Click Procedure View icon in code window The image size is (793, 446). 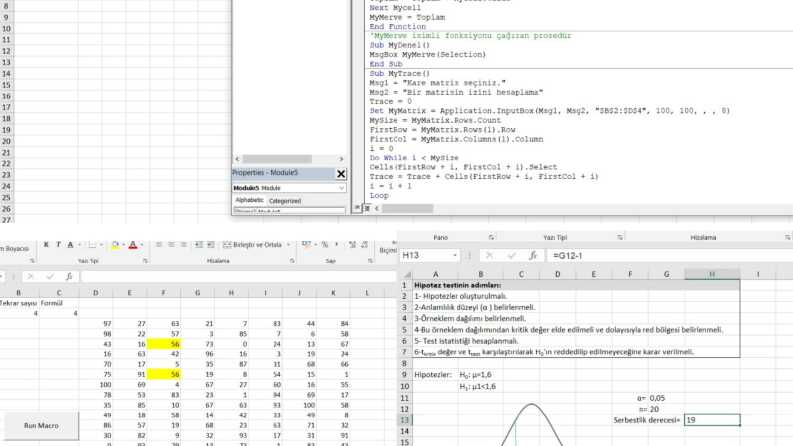(358, 208)
